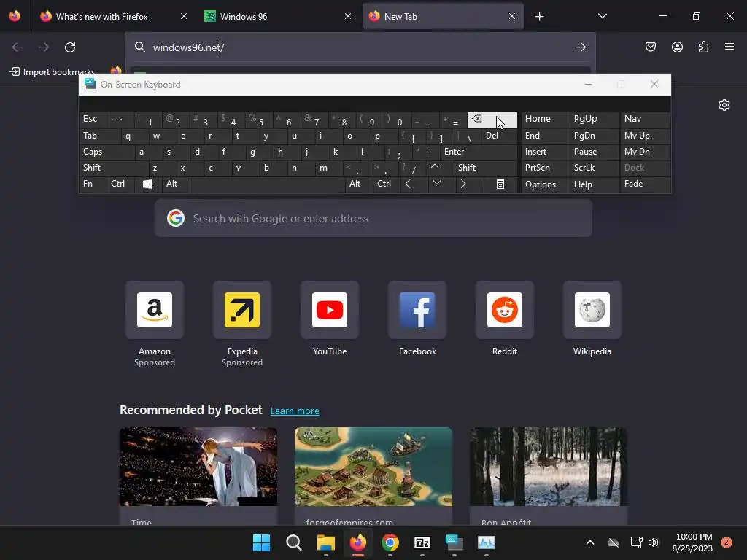This screenshot has height=560, width=747.
Task: Reload the page with the refresh icon
Action: click(x=70, y=47)
